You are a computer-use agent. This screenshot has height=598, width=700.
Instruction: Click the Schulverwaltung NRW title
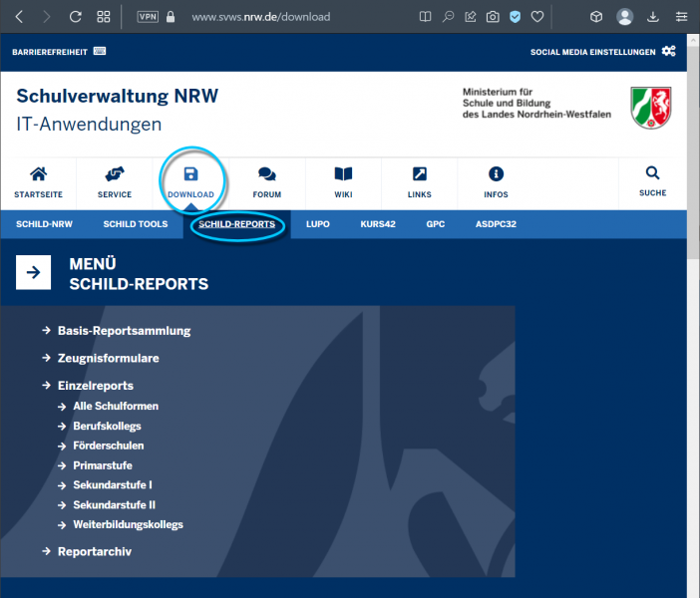[x=118, y=96]
